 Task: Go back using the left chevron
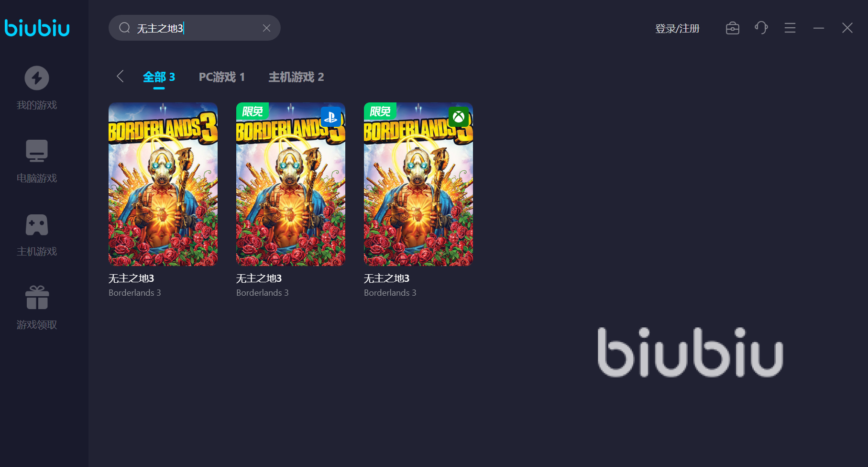[x=120, y=76]
